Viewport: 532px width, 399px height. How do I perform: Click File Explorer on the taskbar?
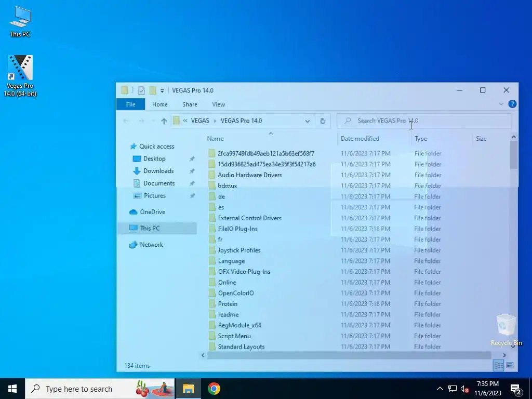click(x=188, y=389)
